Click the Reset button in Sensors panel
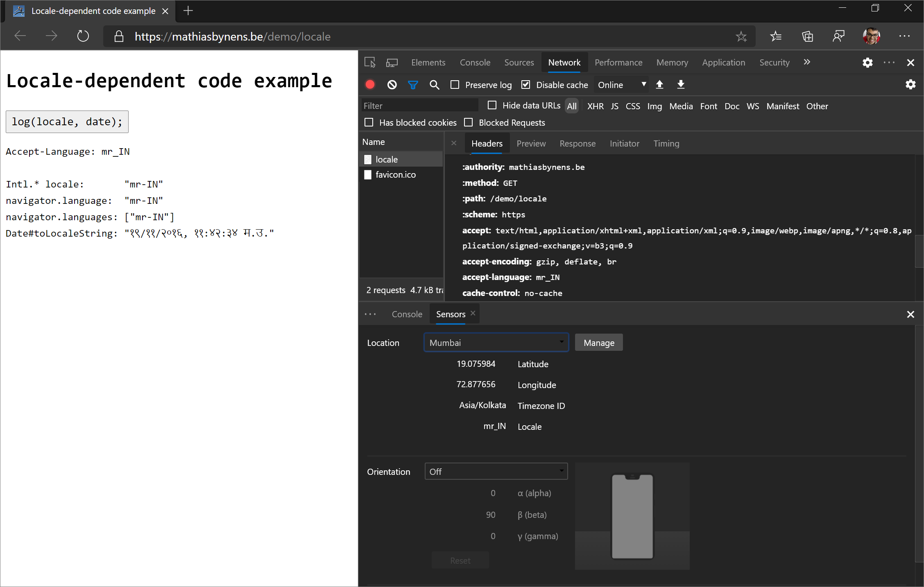The width and height of the screenshot is (924, 587). 460,560
